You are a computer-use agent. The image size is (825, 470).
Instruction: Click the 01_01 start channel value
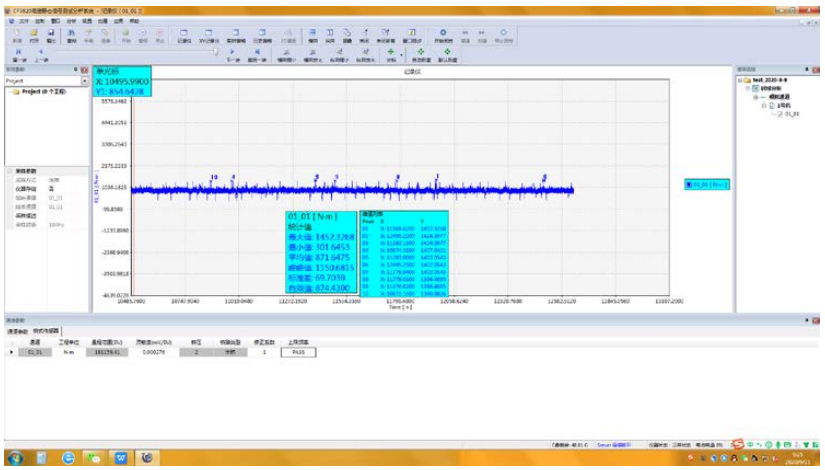coord(56,198)
